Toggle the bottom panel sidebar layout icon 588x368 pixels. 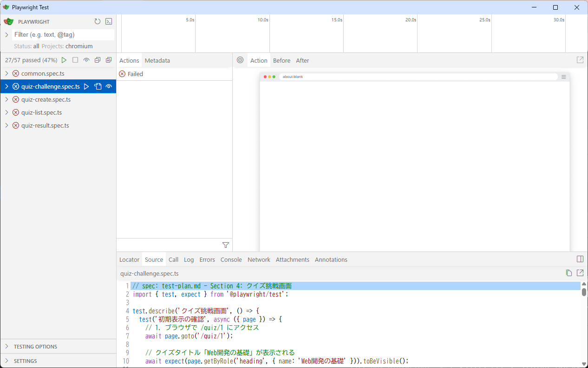[580, 259]
